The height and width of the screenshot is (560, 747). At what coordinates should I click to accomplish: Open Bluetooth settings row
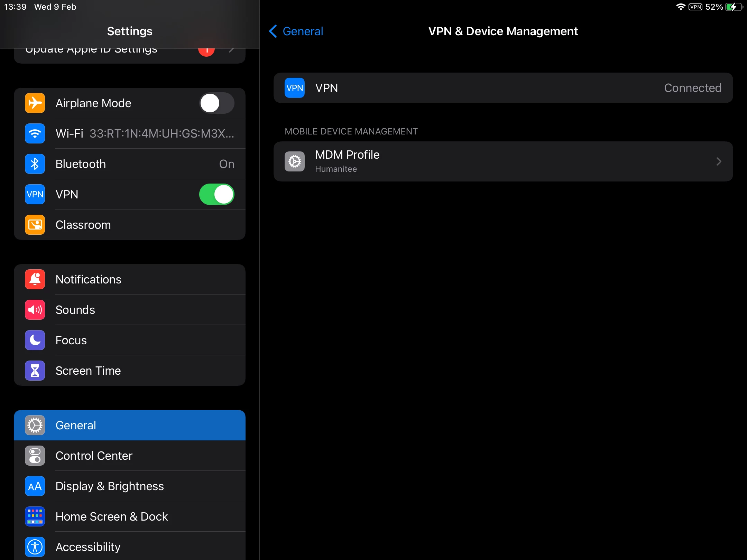click(x=130, y=164)
